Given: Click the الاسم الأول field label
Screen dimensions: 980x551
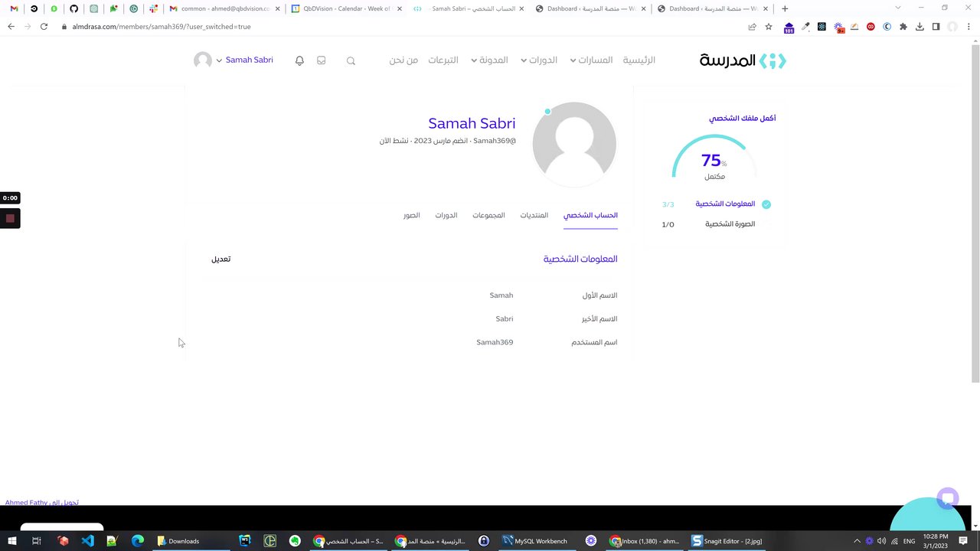Looking at the screenshot, I should tap(599, 295).
